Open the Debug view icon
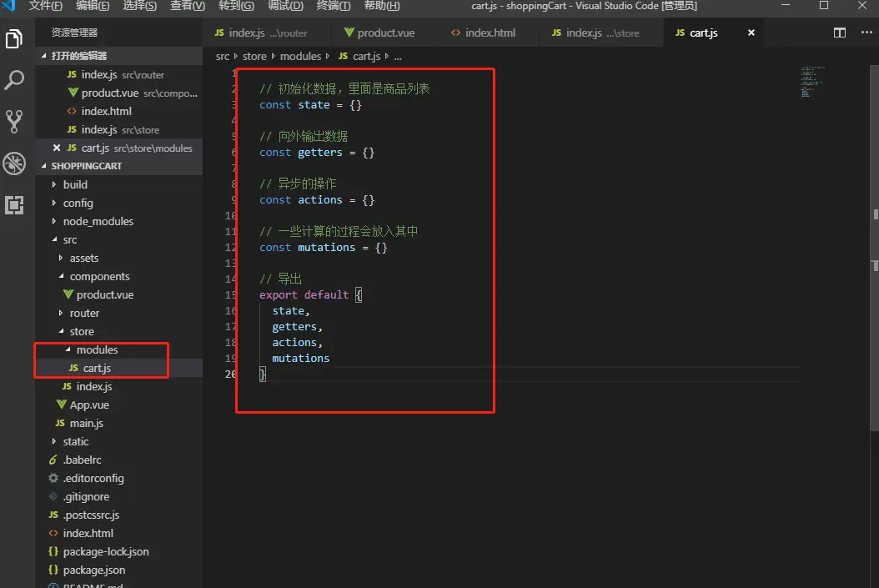This screenshot has height=588, width=879. (x=14, y=163)
